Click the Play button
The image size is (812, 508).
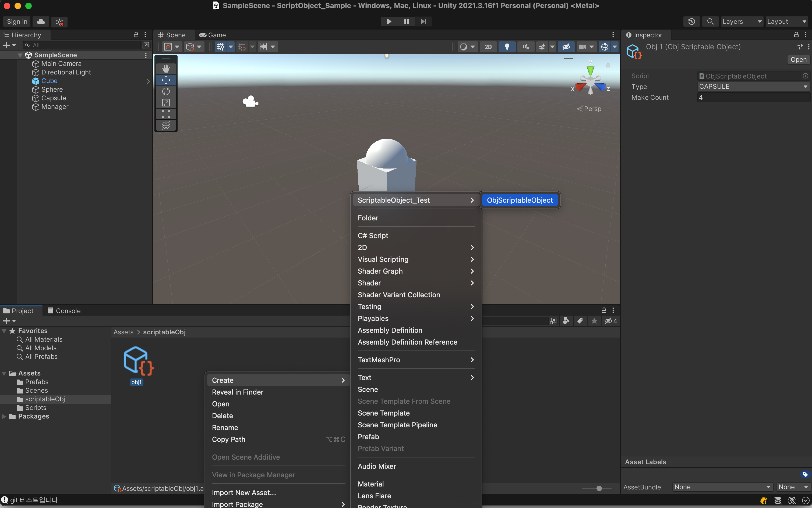tap(389, 22)
